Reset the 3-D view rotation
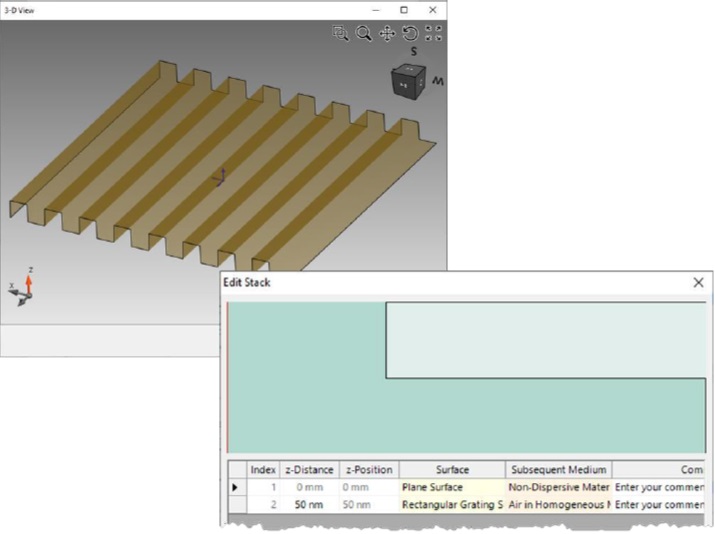 click(410, 34)
